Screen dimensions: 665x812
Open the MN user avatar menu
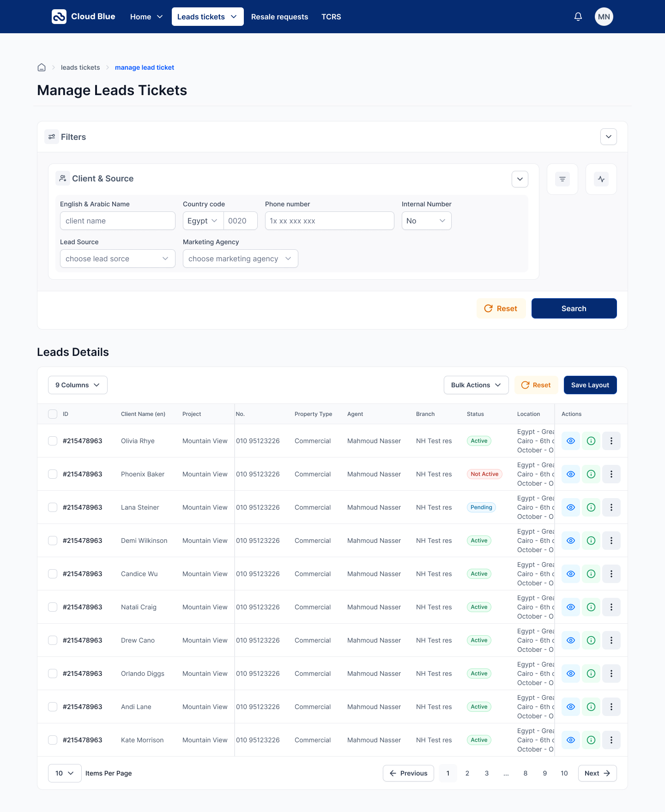tap(604, 17)
